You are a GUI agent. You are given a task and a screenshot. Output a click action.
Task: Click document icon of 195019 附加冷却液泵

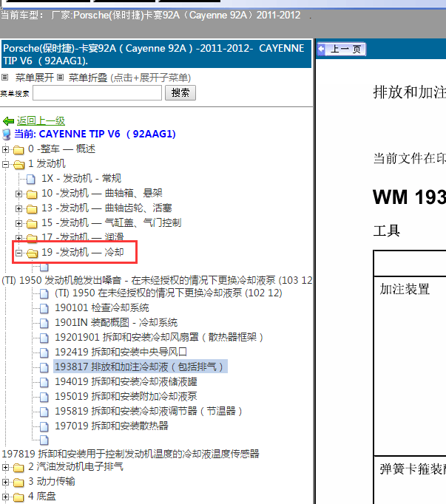[x=44, y=397]
